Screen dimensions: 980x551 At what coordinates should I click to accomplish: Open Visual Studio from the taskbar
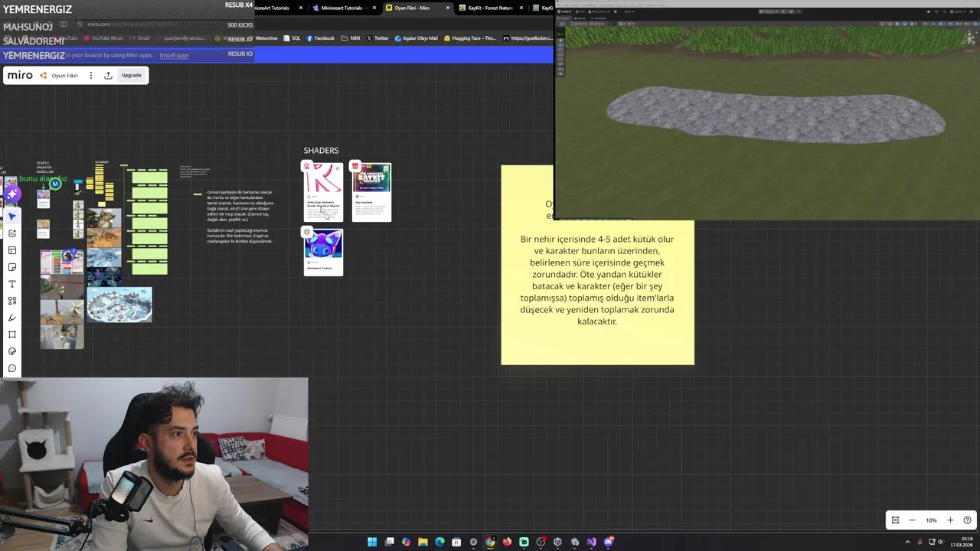[x=592, y=542]
